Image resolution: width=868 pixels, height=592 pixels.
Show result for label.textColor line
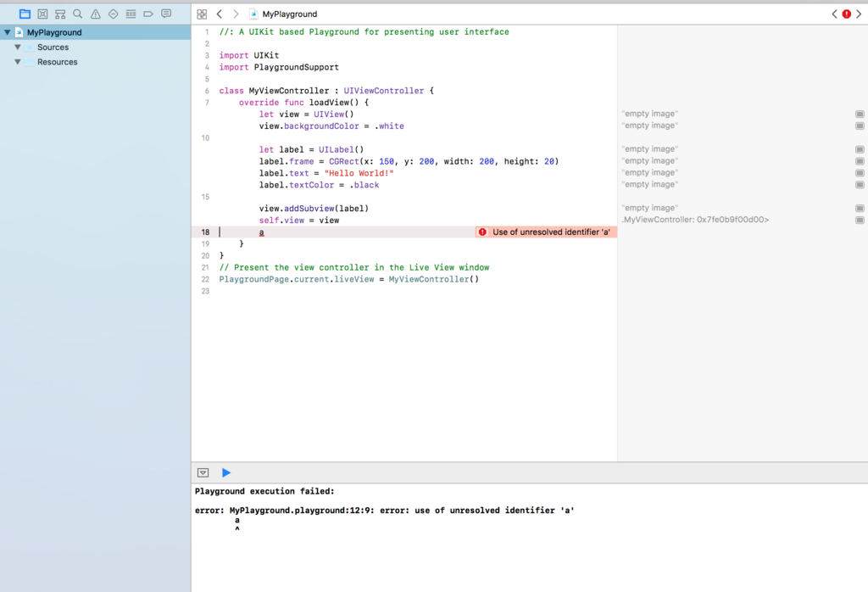coord(860,185)
